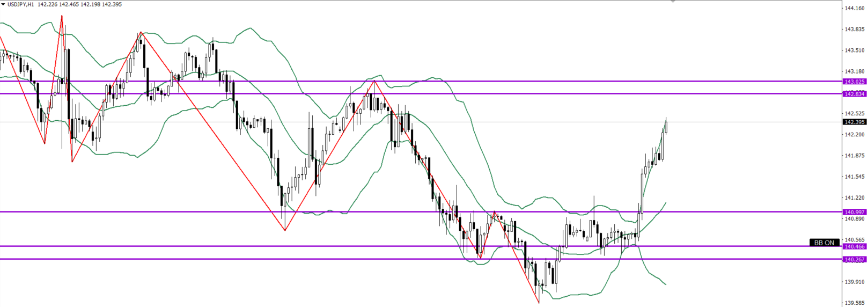
Task: Toggle the BB ON Bollinger Bands button
Action: click(x=824, y=243)
